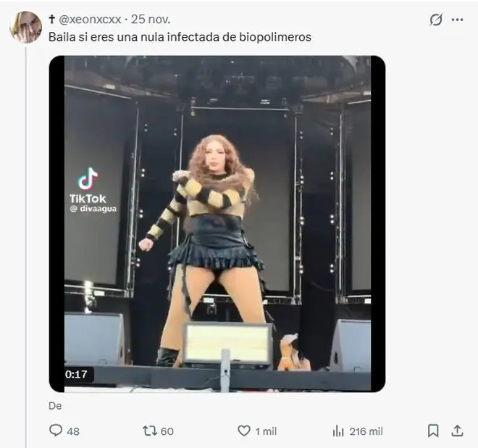
Task: Click the 216 mil views count
Action: coord(366,431)
